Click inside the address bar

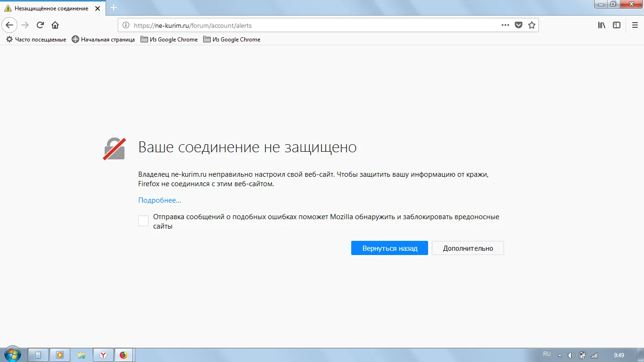pyautogui.click(x=283, y=25)
